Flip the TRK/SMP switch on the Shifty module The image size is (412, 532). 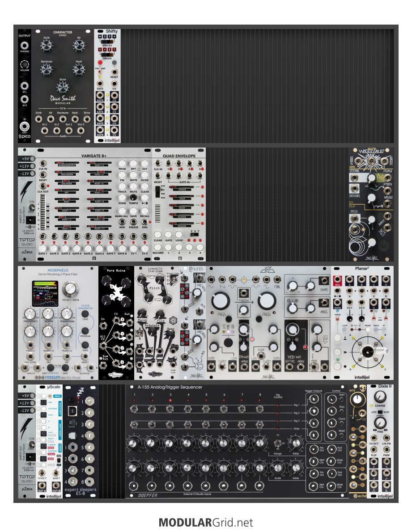(x=100, y=72)
